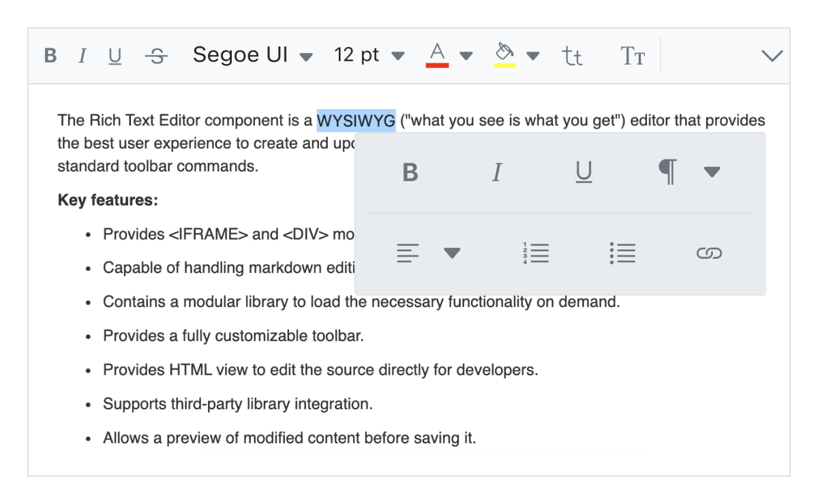The width and height of the screenshot is (818, 504).
Task: Insert a numbered list
Action: (x=536, y=253)
